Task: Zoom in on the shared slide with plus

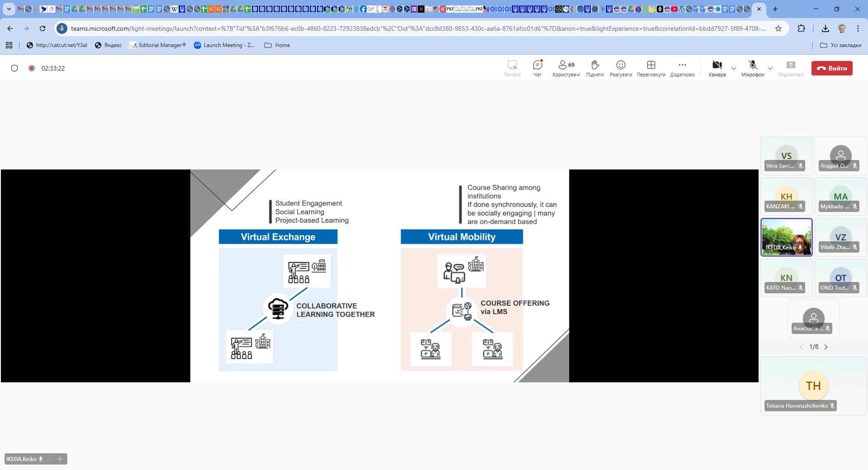Action: point(60,459)
